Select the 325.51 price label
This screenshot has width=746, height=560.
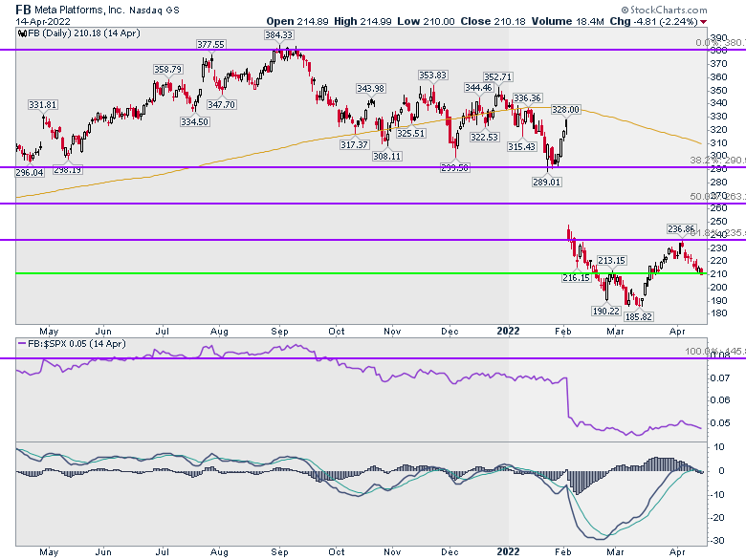410,133
